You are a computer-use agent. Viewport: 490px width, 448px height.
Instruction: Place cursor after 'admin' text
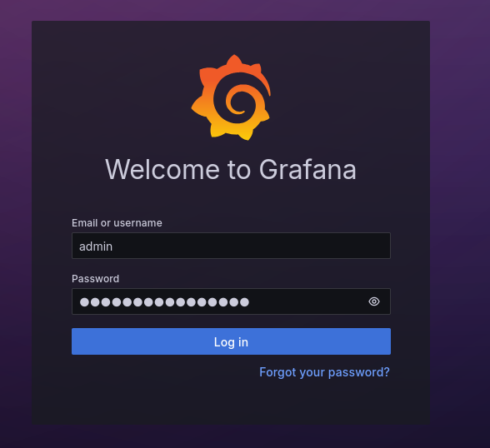click(113, 246)
